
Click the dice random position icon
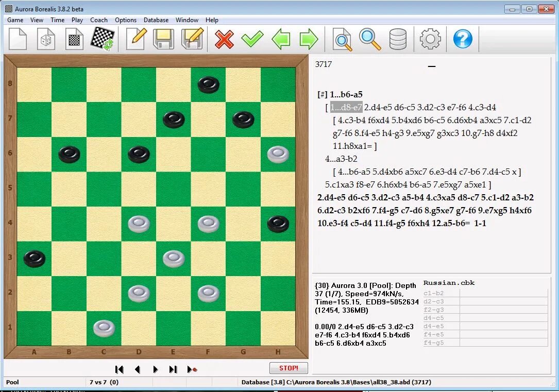click(46, 39)
